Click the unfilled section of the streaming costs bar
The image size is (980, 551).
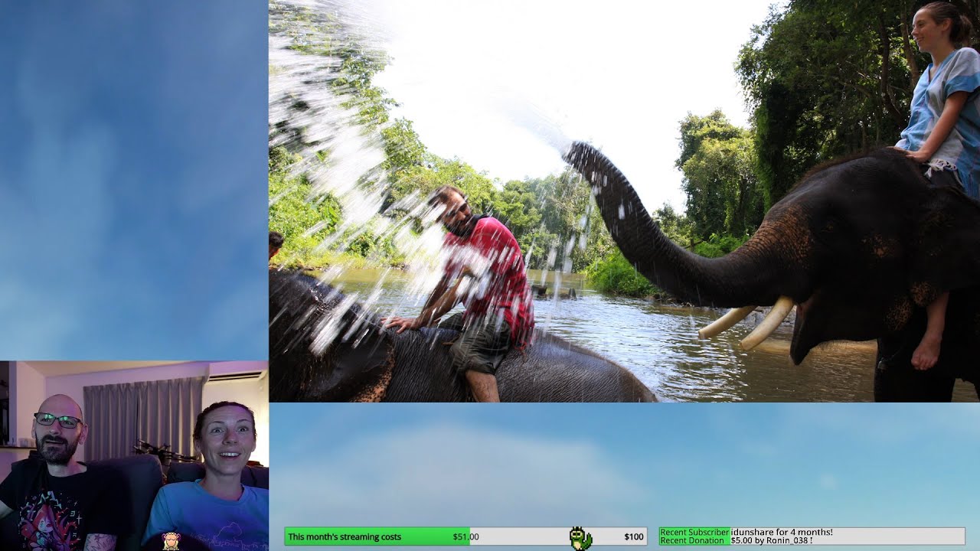[x=528, y=536]
